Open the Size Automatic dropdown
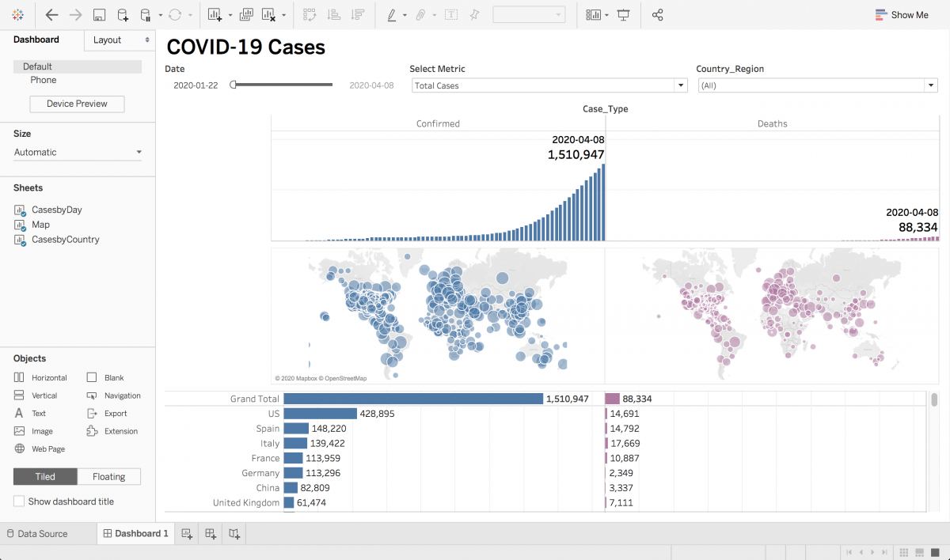The height and width of the screenshot is (560, 950). [x=78, y=153]
